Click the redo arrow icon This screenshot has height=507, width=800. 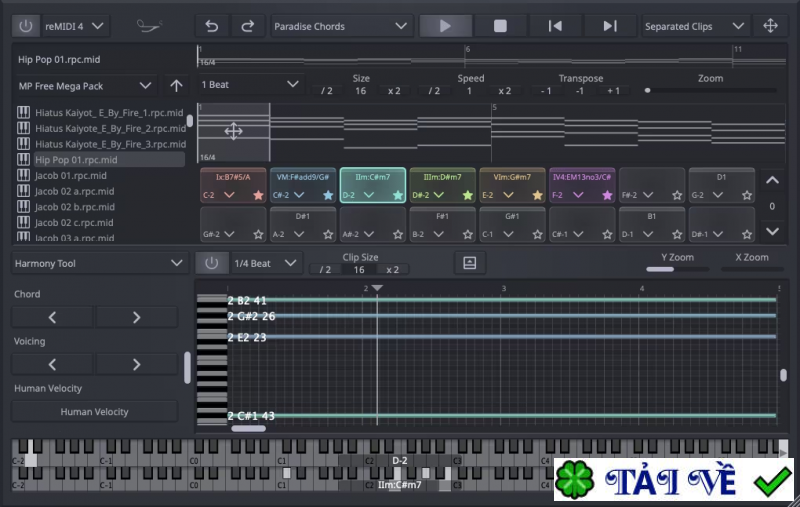click(x=247, y=26)
